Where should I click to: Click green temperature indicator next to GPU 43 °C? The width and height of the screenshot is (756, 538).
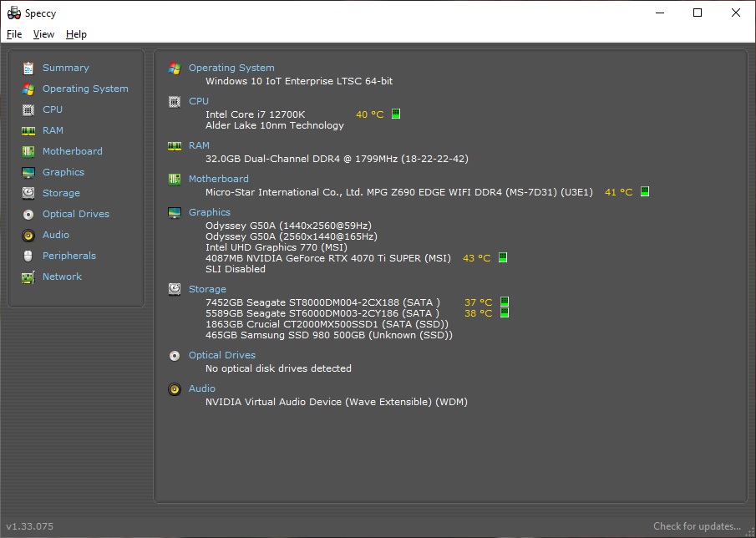pyautogui.click(x=503, y=257)
